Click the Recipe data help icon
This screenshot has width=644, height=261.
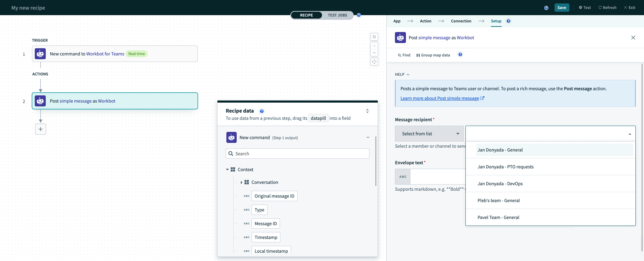261,111
